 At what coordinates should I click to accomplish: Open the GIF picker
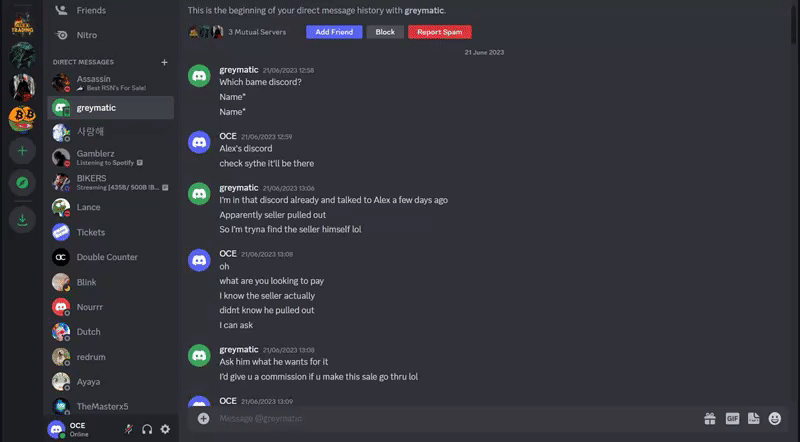(732, 419)
